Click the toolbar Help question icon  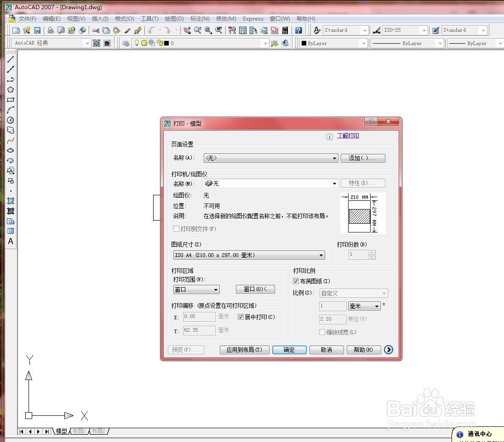[x=298, y=30]
